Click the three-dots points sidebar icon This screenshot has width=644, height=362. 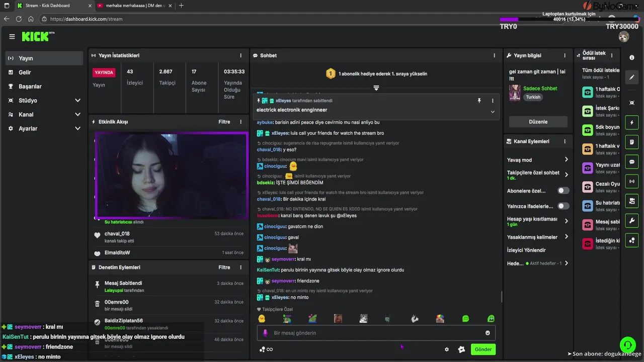(x=632, y=240)
